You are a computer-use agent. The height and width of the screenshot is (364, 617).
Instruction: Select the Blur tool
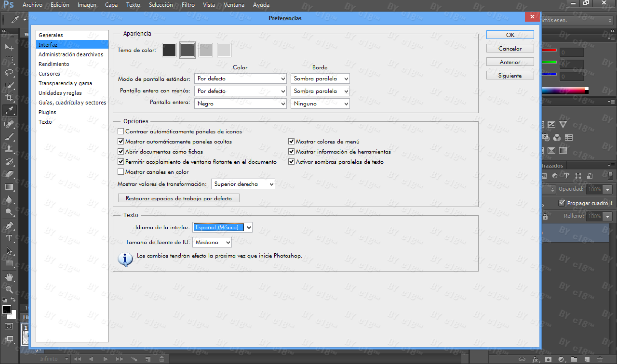9,199
